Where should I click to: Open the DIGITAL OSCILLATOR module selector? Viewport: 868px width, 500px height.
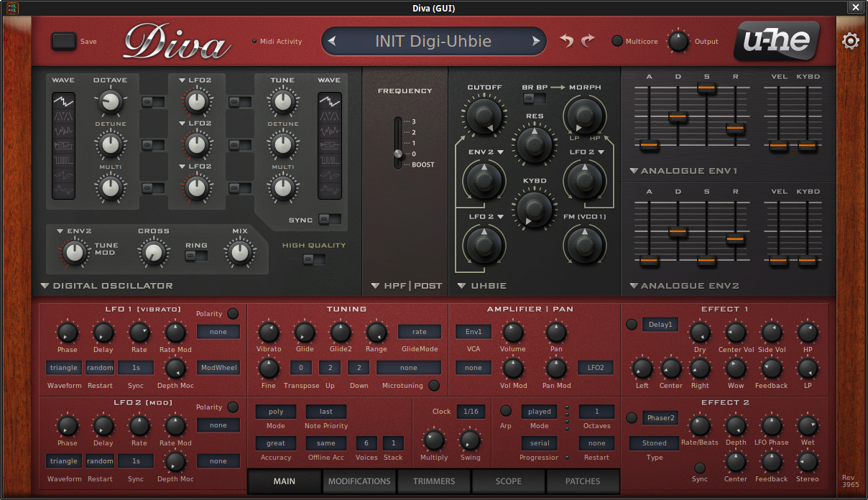(106, 286)
